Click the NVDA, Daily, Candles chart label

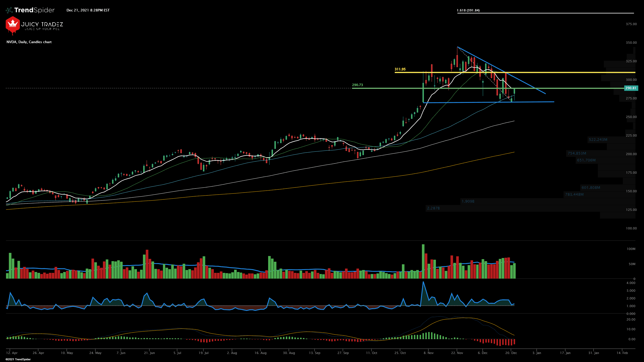coord(29,42)
